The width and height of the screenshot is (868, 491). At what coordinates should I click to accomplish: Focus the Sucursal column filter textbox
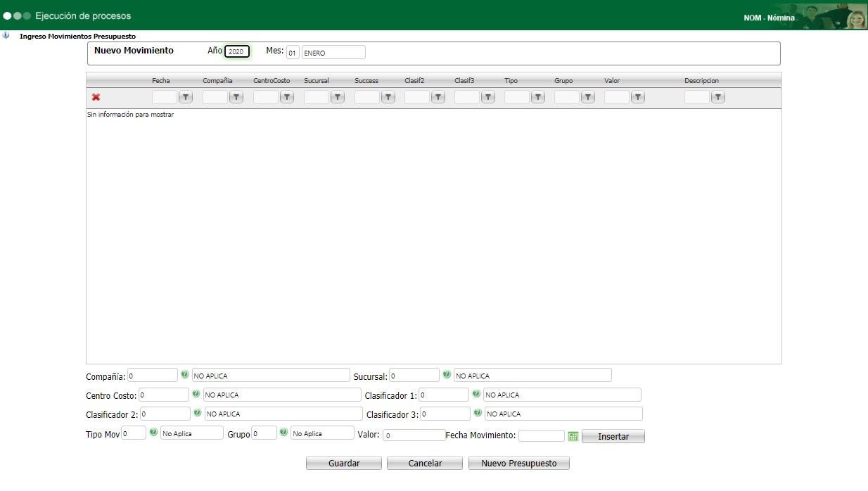[x=317, y=97]
